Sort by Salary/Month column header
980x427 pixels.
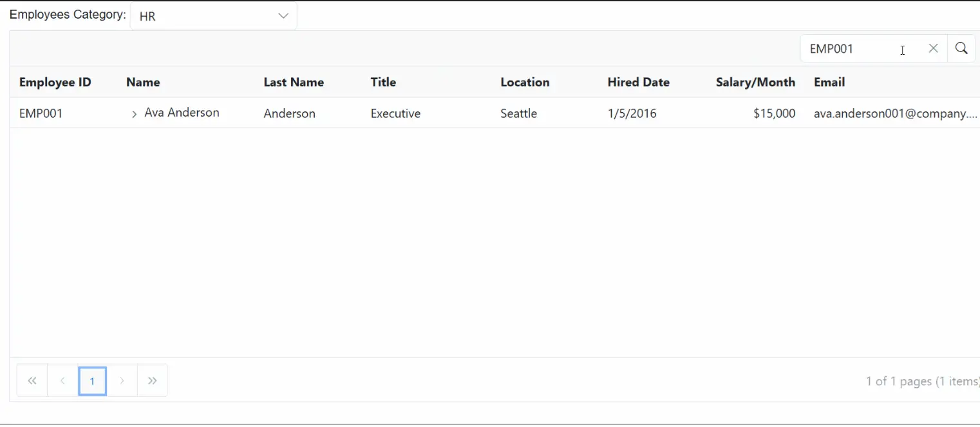755,82
